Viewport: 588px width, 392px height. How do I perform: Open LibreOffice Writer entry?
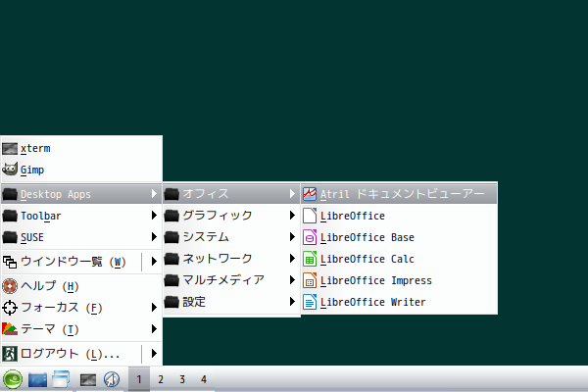tap(399, 302)
